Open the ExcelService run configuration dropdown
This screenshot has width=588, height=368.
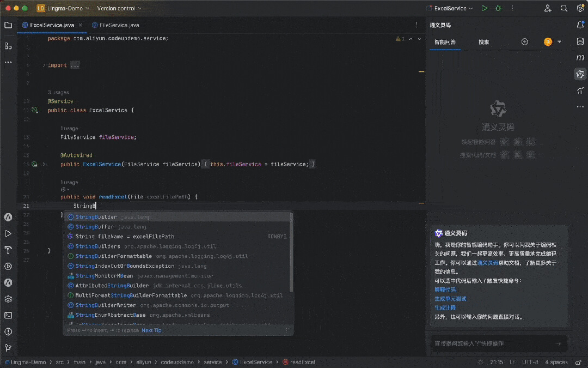(x=450, y=8)
